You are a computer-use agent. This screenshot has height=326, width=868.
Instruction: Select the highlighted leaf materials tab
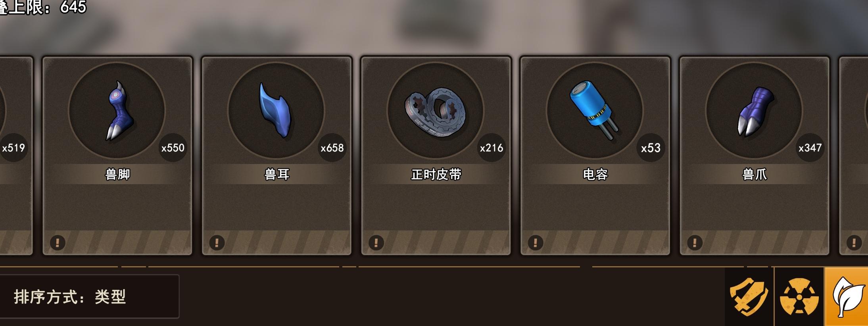coord(847,297)
